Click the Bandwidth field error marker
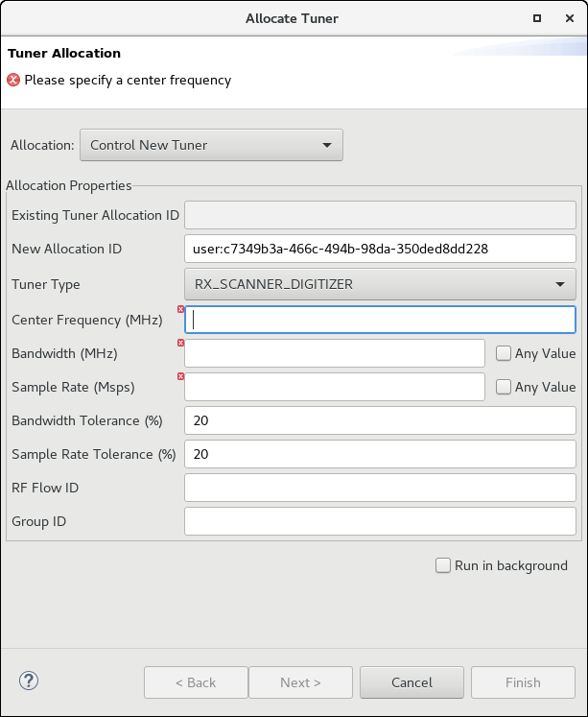588x717 pixels. click(x=180, y=343)
